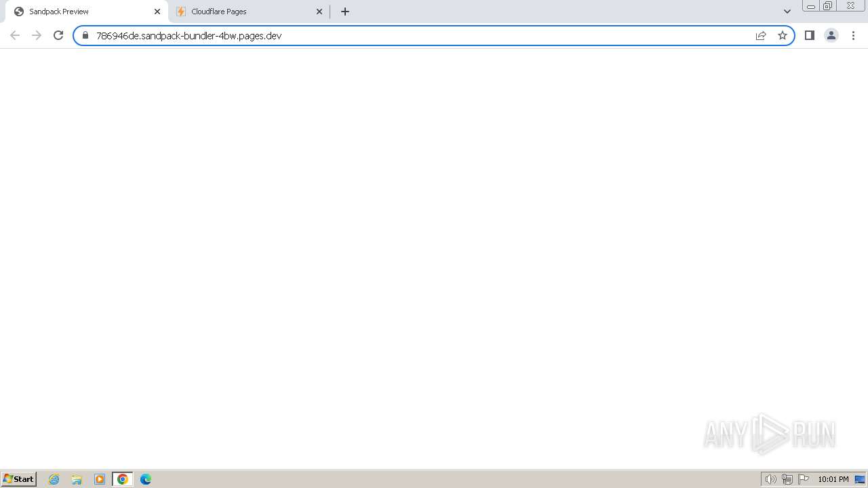868x488 pixels.
Task: Reload the current page
Action: tap(58, 35)
